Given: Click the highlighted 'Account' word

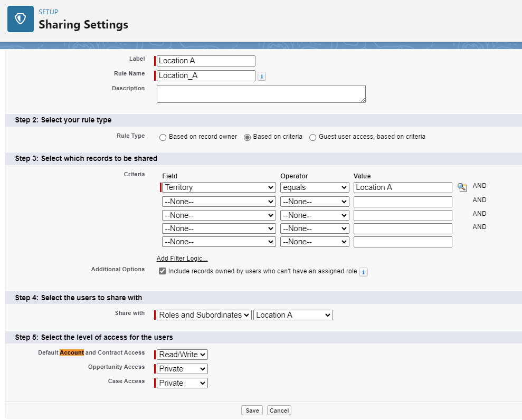Looking at the screenshot, I should pyautogui.click(x=72, y=352).
